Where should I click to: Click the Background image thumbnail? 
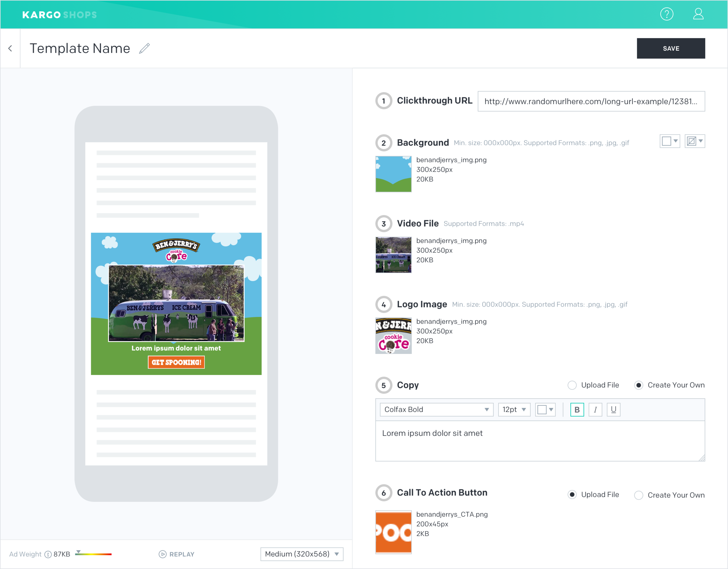[x=393, y=174]
